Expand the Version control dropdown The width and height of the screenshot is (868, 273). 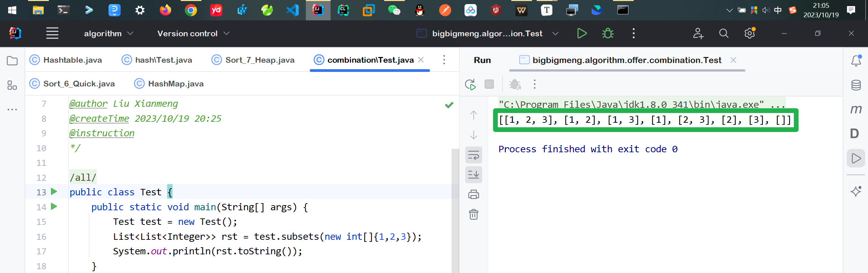pyautogui.click(x=193, y=33)
